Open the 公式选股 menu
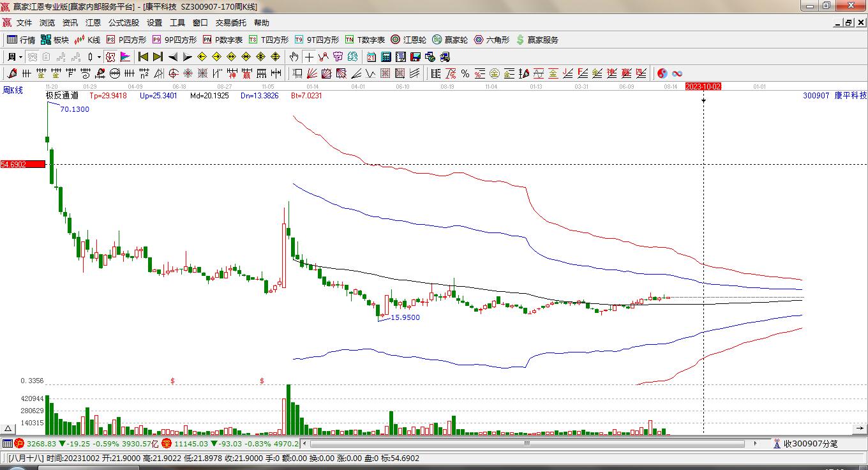 click(123, 22)
